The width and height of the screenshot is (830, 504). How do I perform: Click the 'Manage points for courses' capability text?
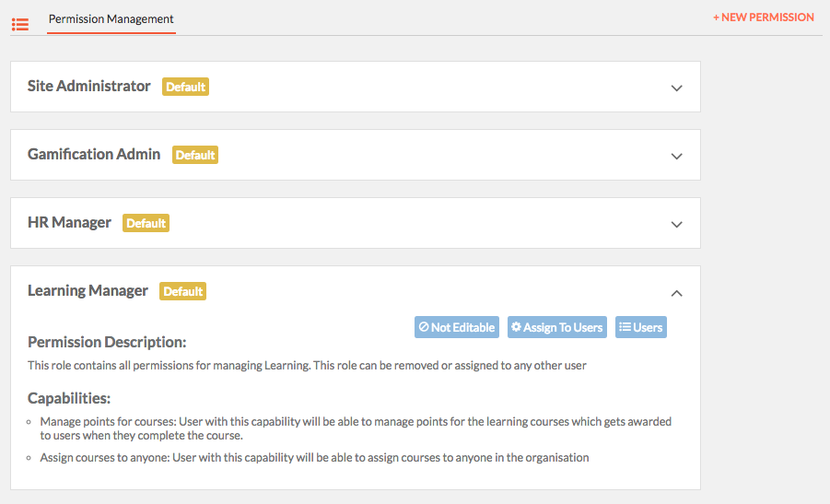click(356, 428)
